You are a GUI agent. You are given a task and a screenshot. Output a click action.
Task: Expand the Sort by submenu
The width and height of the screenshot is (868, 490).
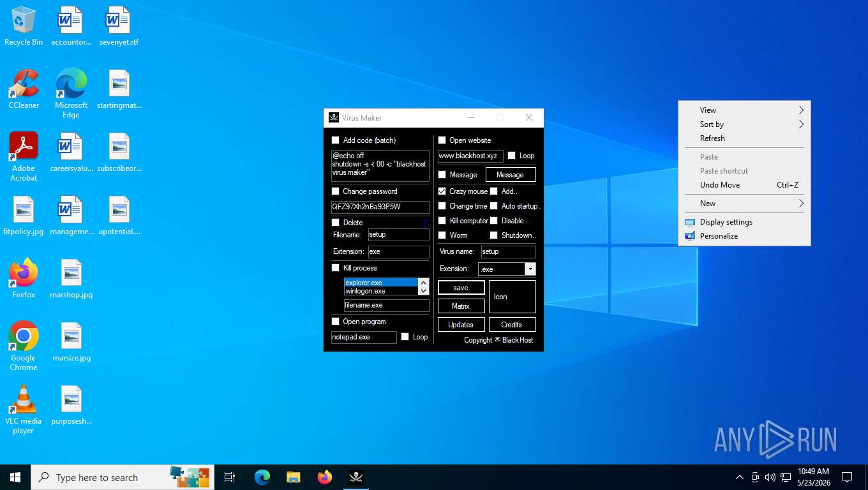744,124
